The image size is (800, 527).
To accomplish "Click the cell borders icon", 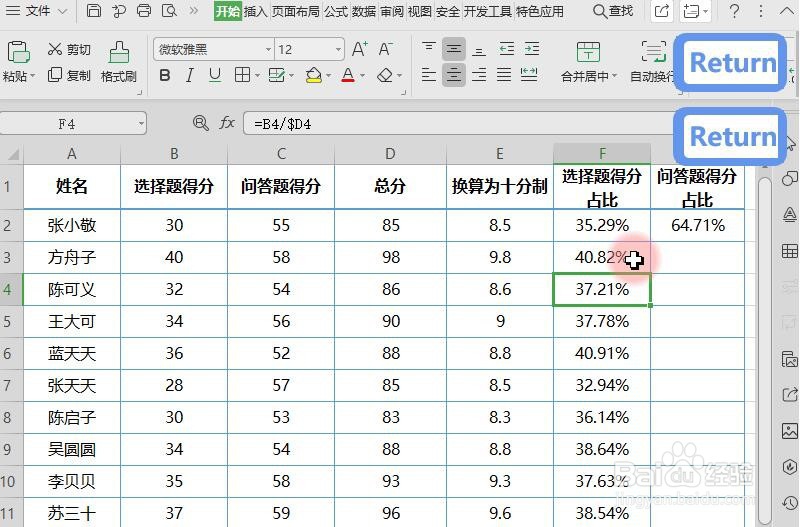I will [242, 76].
